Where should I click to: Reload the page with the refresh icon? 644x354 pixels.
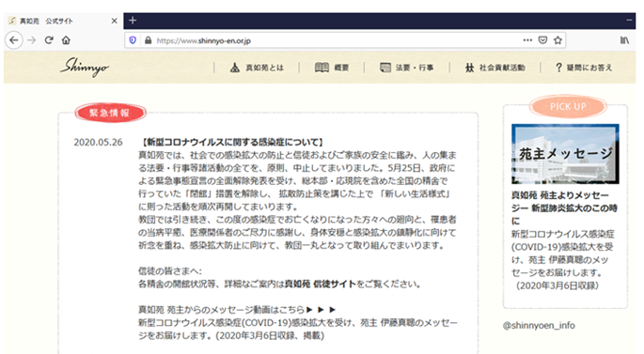coord(49,40)
